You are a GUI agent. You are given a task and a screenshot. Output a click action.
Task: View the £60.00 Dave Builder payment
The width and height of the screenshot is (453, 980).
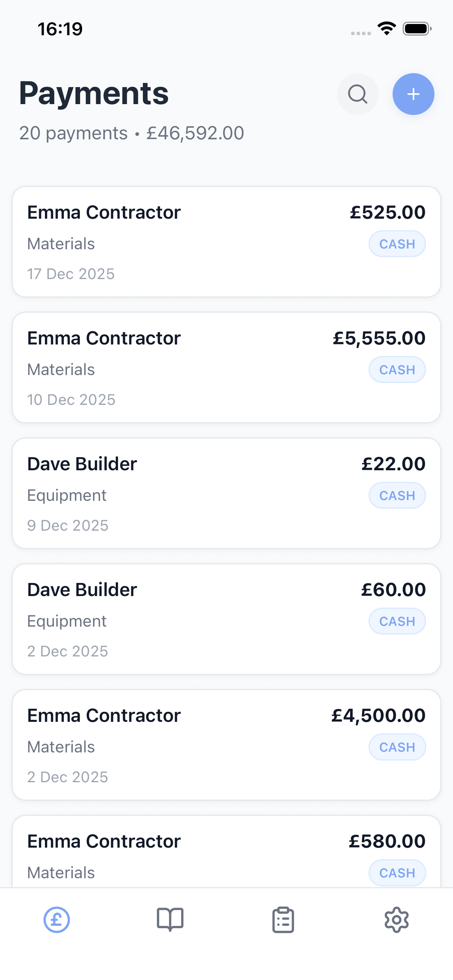click(194, 619)
